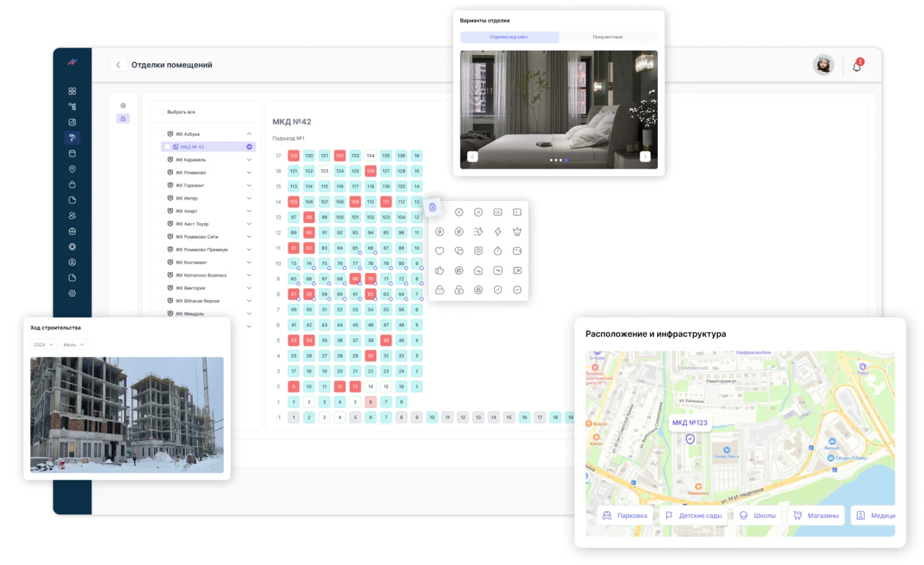Screen dimensions: 924x565
Task: Toggle the checkbox for МКД № 42
Action: [x=167, y=147]
